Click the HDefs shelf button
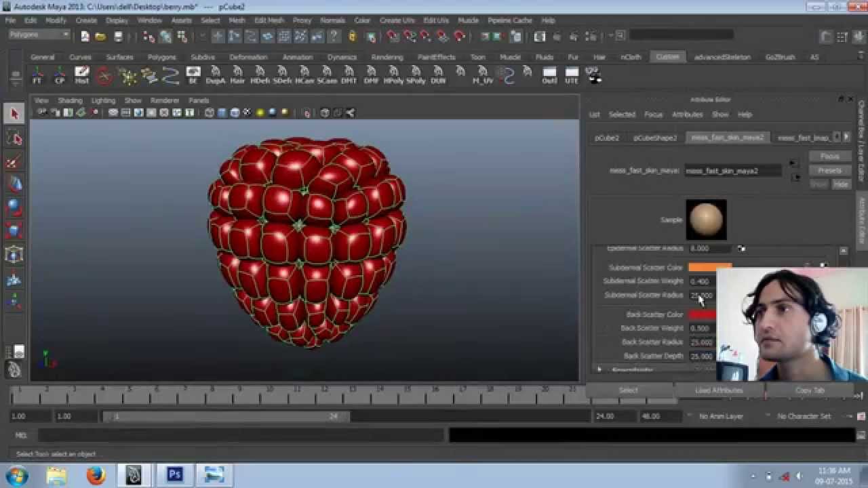The width and height of the screenshot is (868, 488). click(x=260, y=75)
